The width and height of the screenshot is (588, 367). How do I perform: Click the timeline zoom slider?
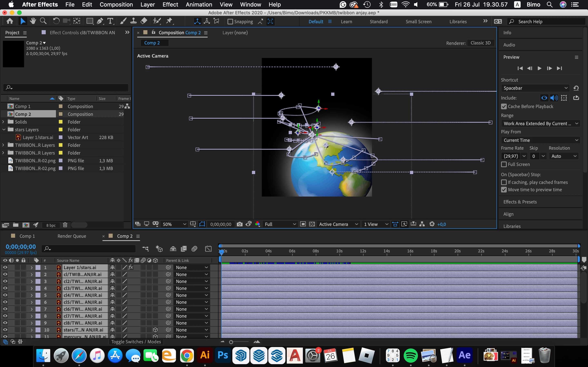coord(239,342)
